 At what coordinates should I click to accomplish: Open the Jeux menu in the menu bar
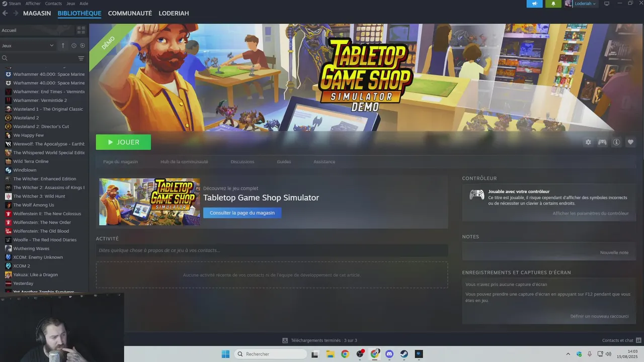tap(70, 4)
